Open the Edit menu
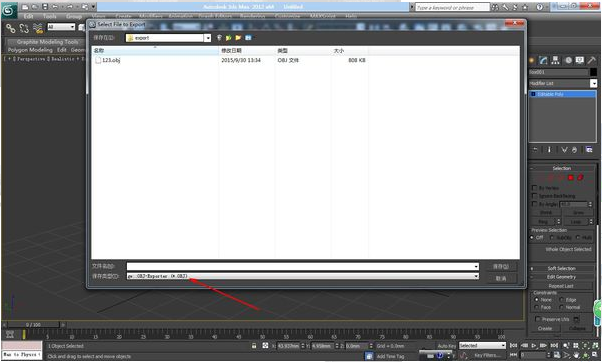Image resolution: width=602 pixels, height=362 pixels. tap(28, 16)
